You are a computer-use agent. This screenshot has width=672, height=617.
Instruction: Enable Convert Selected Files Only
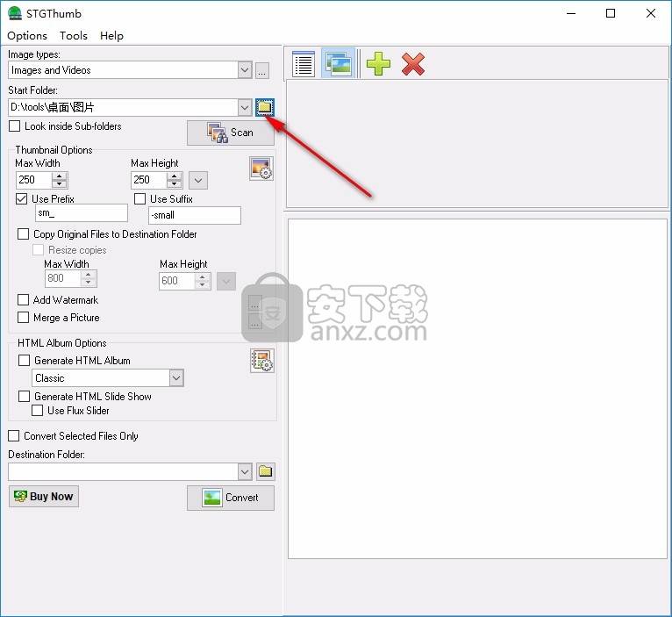(x=14, y=435)
